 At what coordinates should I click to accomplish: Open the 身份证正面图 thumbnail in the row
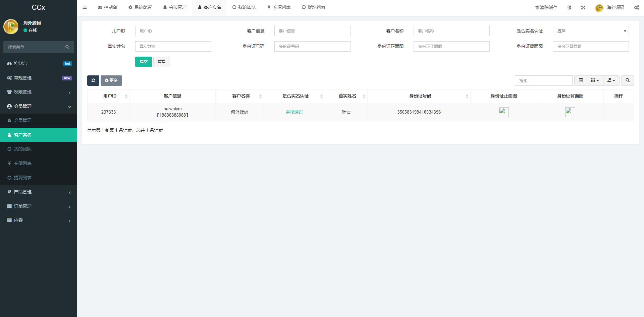click(x=503, y=112)
